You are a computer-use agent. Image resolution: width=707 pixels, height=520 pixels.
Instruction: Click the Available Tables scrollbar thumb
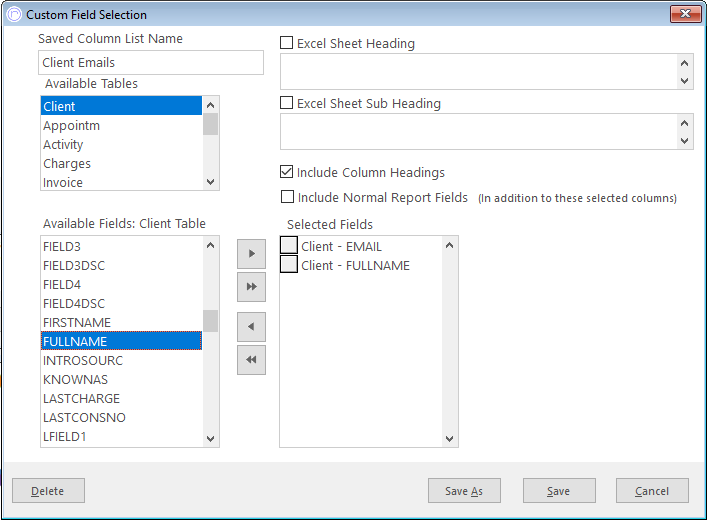tap(210, 124)
